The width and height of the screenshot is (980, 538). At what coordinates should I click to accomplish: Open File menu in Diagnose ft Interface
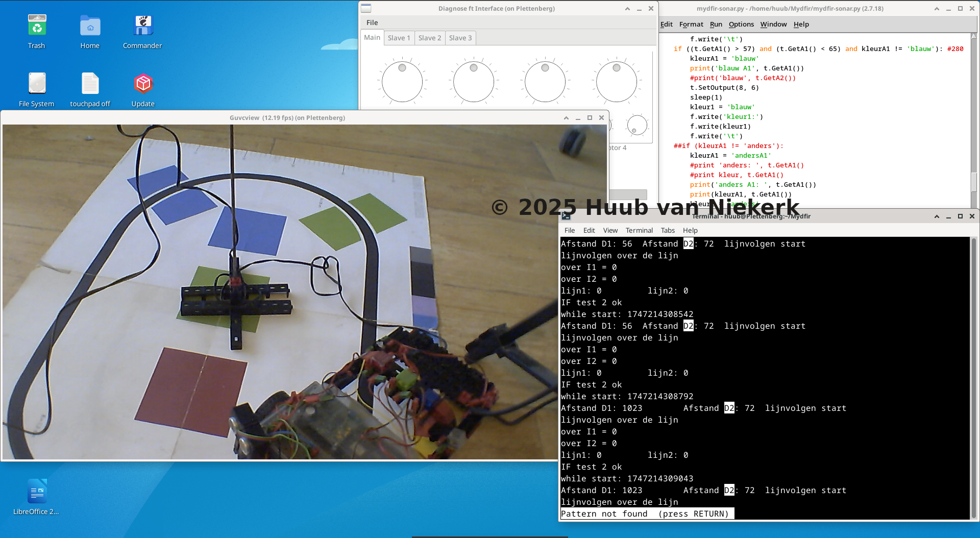click(x=372, y=22)
